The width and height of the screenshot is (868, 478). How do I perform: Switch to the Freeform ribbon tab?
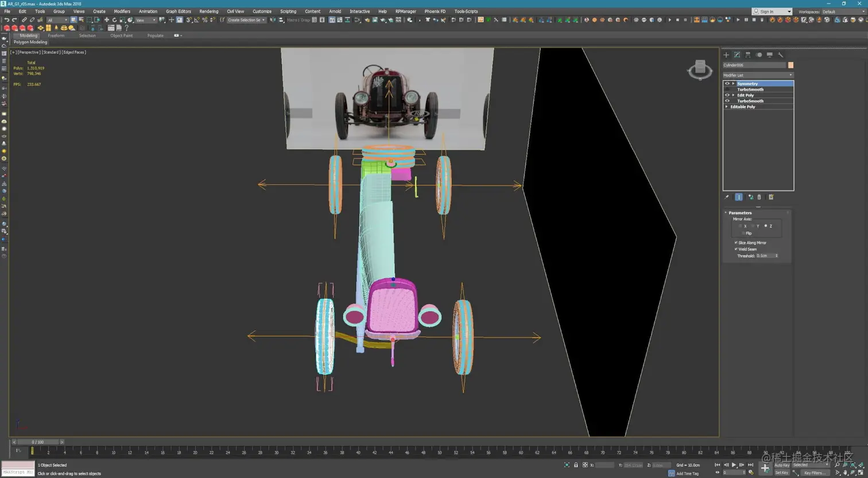point(56,36)
